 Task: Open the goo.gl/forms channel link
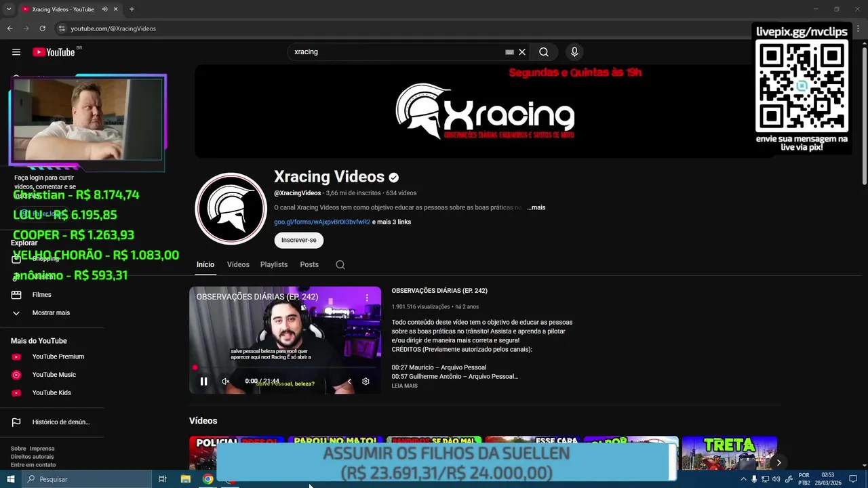322,222
